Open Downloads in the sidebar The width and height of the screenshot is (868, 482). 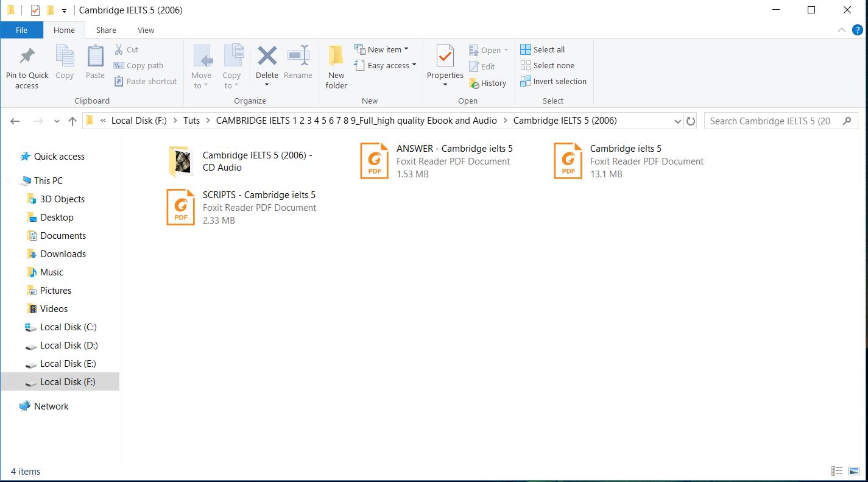[63, 254]
